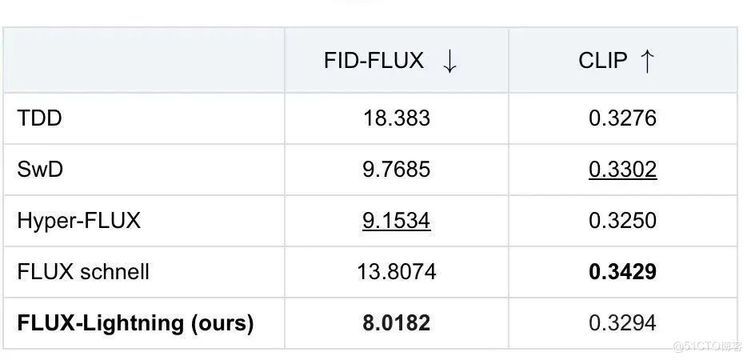The image size is (751, 360).
Task: Select the Hyper-FLUX row label
Action: [x=79, y=221]
